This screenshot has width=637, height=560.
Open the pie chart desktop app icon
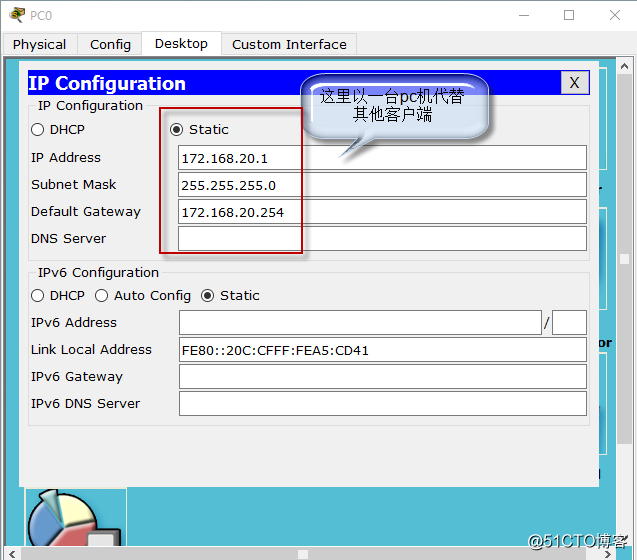tap(76, 517)
